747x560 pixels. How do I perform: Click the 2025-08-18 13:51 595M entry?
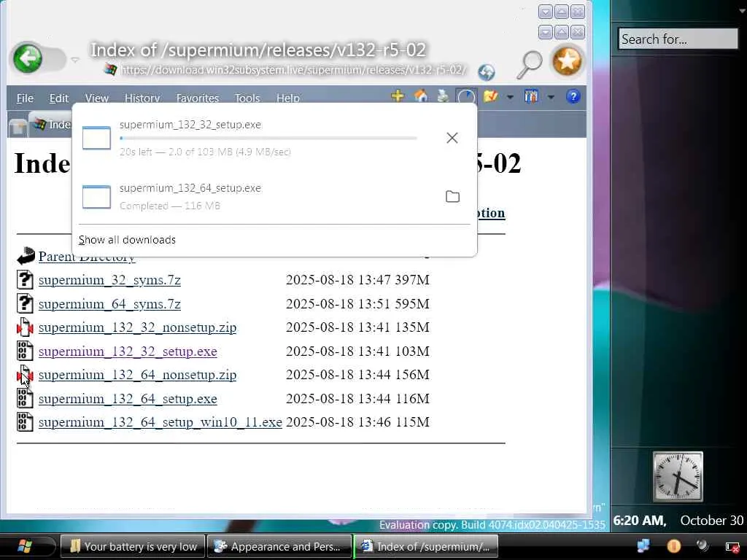tap(357, 304)
